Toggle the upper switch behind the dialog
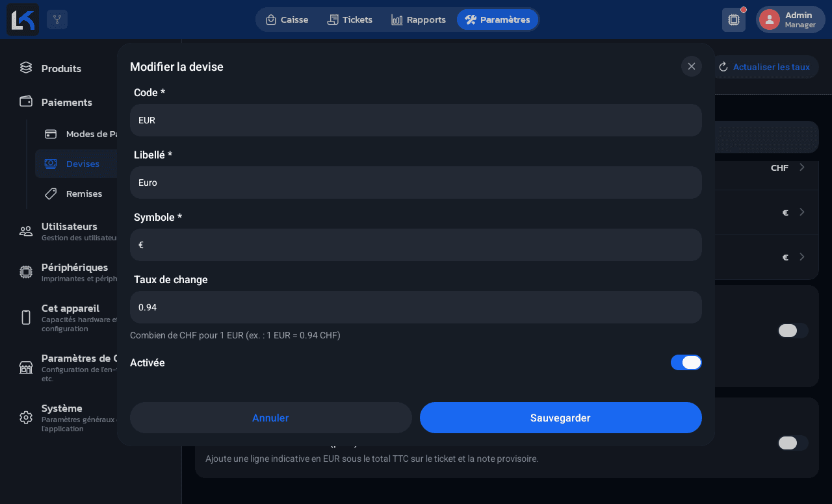The width and height of the screenshot is (832, 504). (793, 331)
